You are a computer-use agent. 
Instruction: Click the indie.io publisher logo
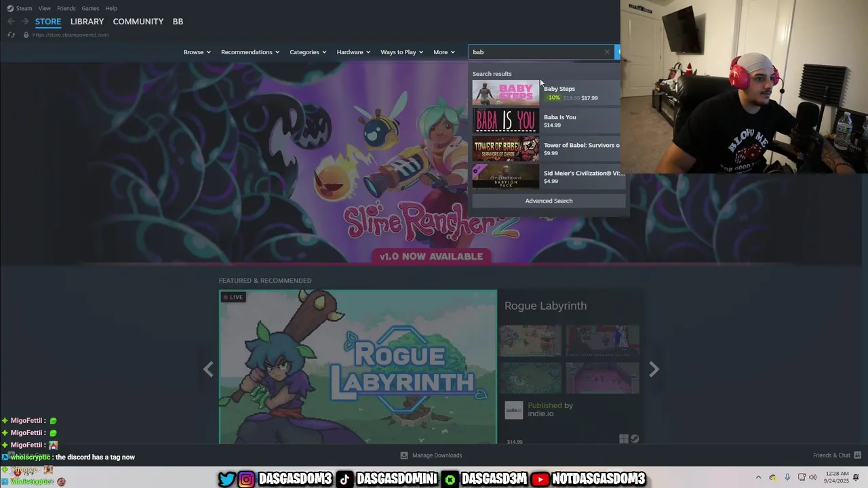coord(514,410)
